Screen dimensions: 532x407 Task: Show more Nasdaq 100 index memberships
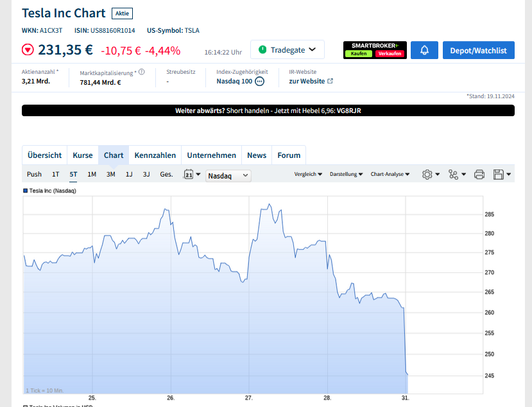(x=260, y=82)
